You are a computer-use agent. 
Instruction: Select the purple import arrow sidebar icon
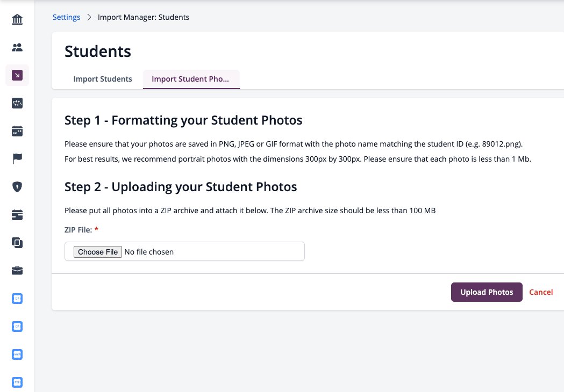click(17, 75)
